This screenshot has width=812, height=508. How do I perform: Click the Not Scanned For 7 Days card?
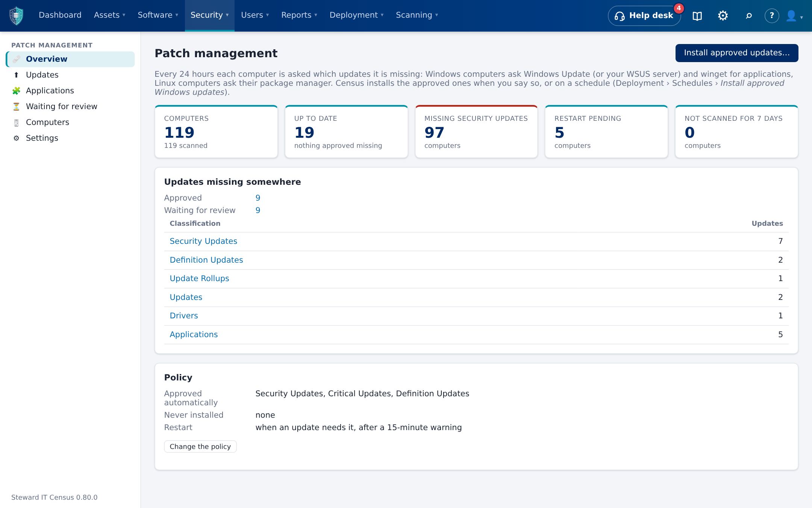[736, 132]
